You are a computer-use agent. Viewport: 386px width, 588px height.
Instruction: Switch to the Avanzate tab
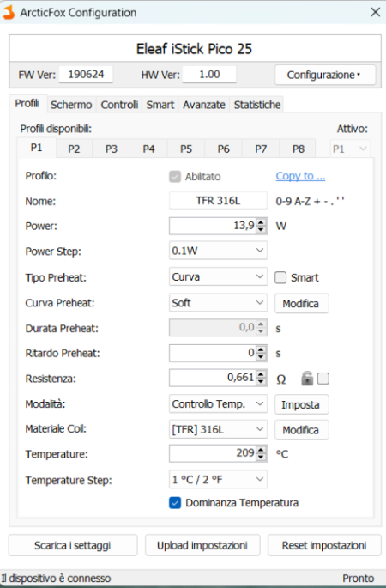coord(204,105)
